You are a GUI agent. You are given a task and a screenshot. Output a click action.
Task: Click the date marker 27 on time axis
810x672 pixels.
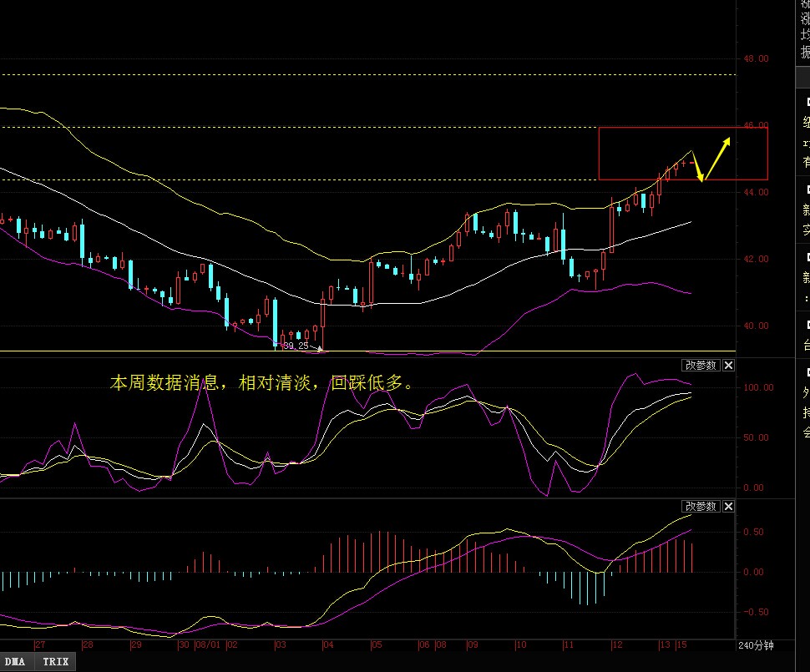click(40, 645)
